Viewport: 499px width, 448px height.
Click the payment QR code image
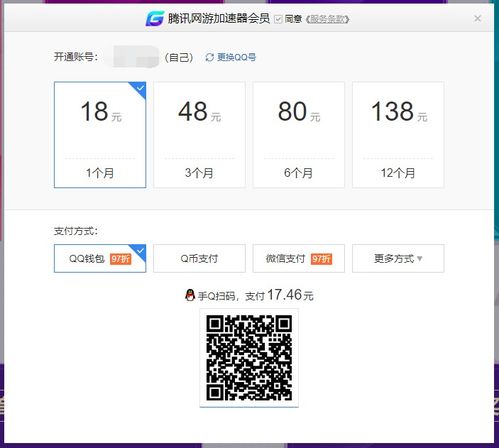(249, 358)
